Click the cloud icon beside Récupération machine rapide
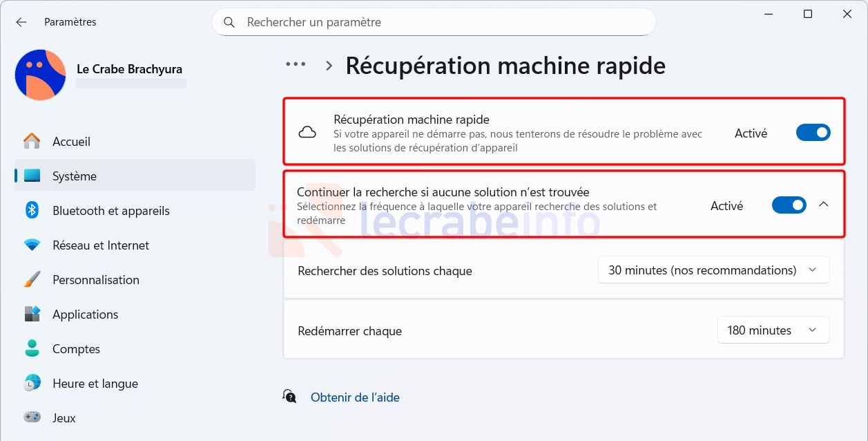Image resolution: width=868 pixels, height=441 pixels. [307, 132]
